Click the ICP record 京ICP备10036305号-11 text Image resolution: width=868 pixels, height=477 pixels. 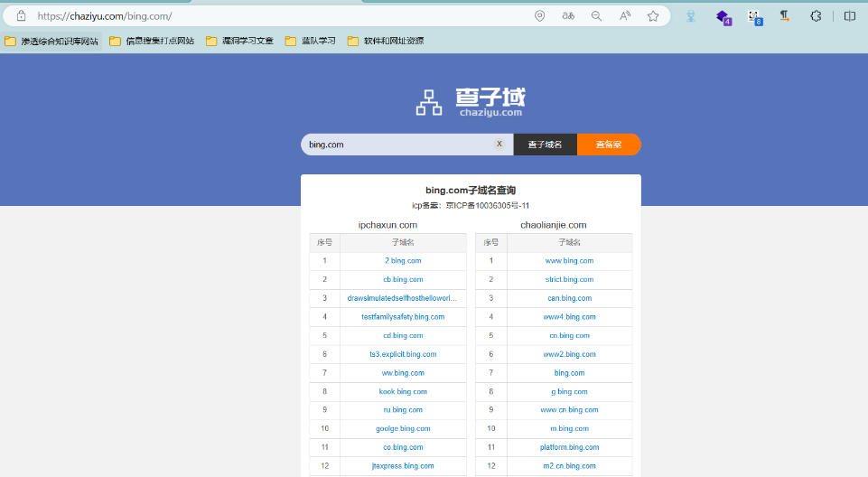[x=487, y=205]
